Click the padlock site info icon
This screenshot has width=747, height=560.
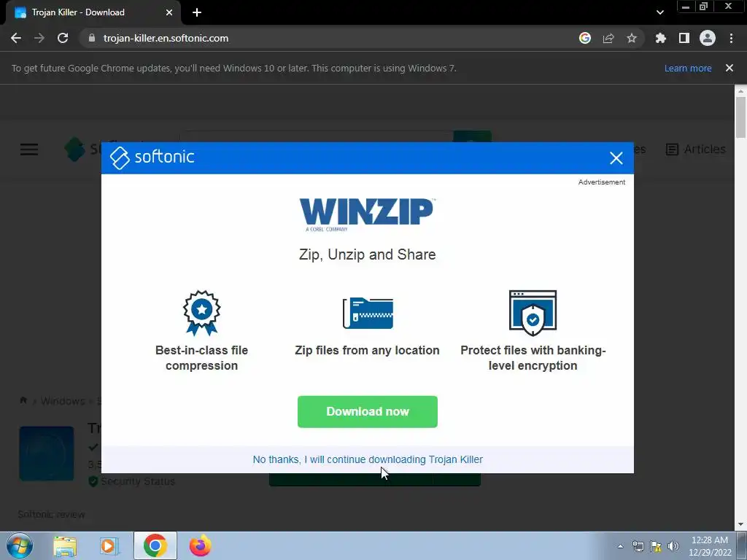click(x=92, y=38)
